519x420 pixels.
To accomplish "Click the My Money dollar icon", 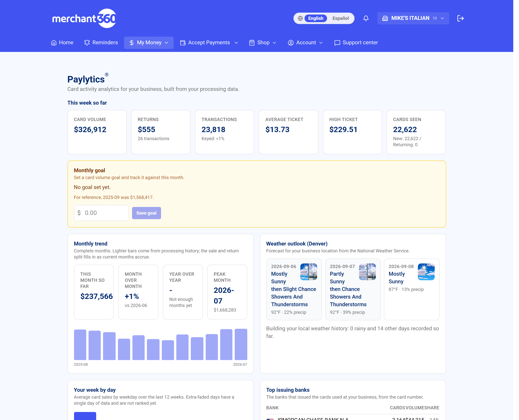I will click(132, 43).
